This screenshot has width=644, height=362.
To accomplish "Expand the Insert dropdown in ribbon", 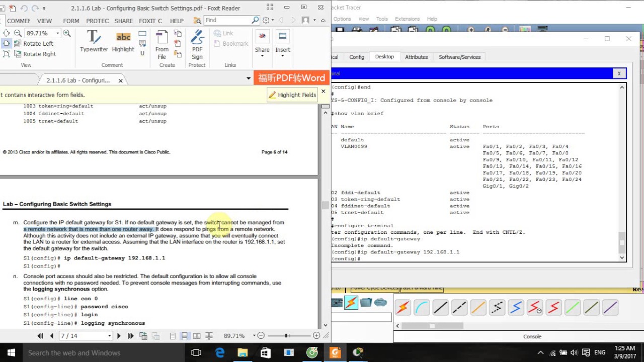I will (283, 55).
